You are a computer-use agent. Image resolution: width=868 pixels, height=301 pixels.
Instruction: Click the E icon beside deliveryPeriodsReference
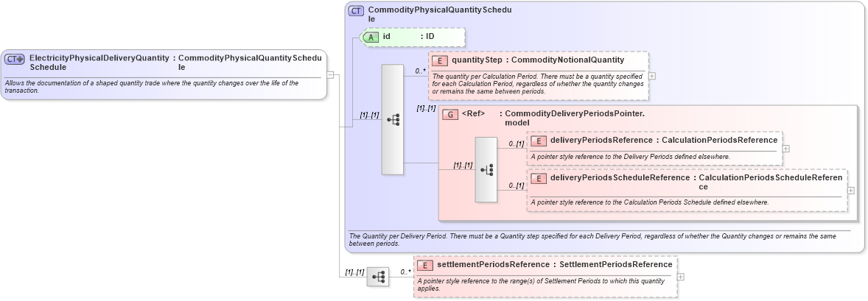pyautogui.click(x=539, y=141)
